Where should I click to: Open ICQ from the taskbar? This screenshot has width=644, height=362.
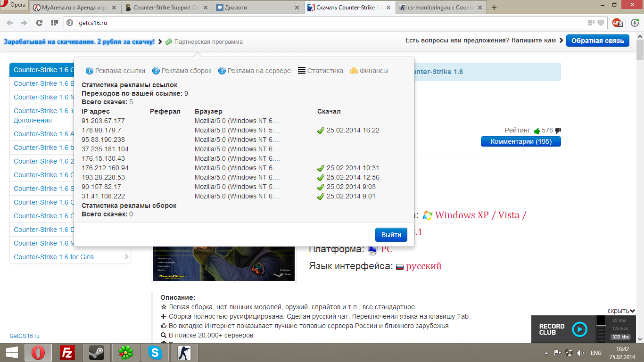[125, 353]
